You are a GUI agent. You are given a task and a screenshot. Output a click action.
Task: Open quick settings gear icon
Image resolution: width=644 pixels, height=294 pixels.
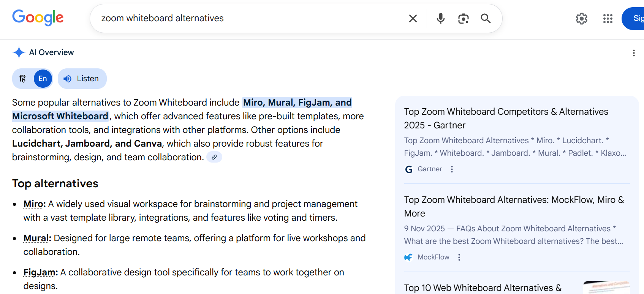coord(581,19)
